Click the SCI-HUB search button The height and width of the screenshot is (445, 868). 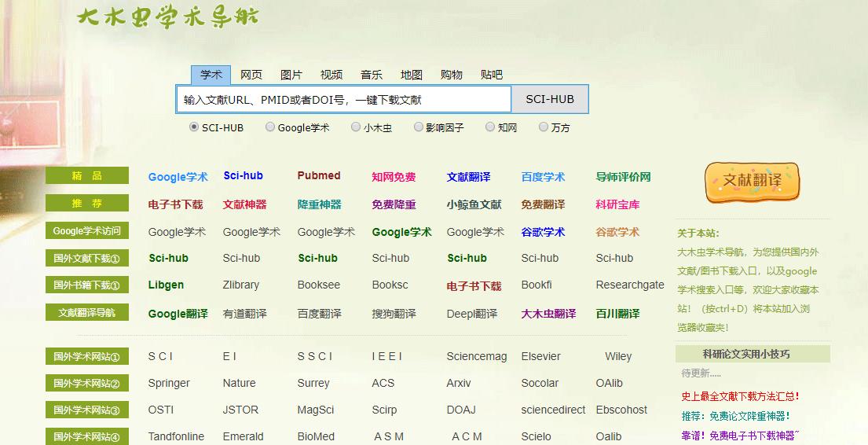550,99
